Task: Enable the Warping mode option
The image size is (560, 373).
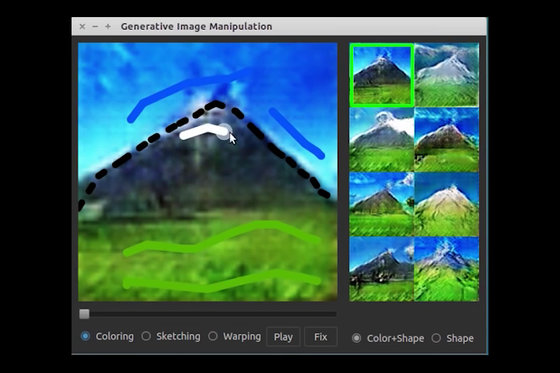Action: pyautogui.click(x=213, y=336)
